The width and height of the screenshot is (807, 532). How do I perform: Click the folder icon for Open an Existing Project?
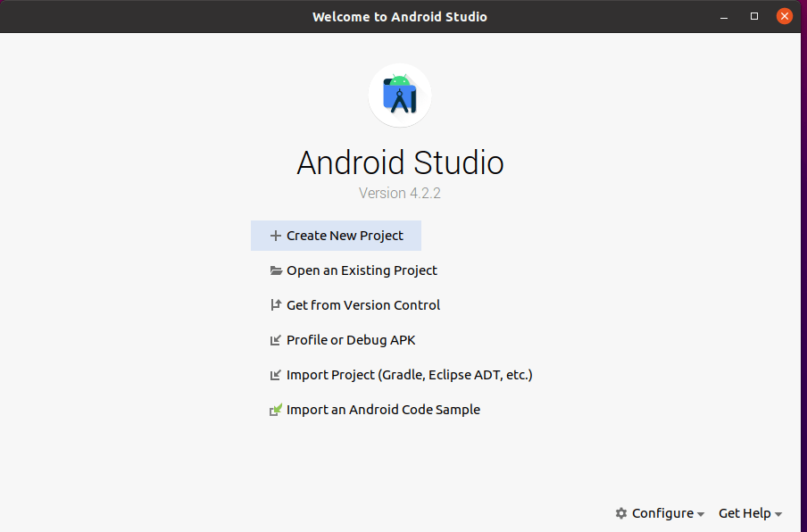pyautogui.click(x=276, y=270)
